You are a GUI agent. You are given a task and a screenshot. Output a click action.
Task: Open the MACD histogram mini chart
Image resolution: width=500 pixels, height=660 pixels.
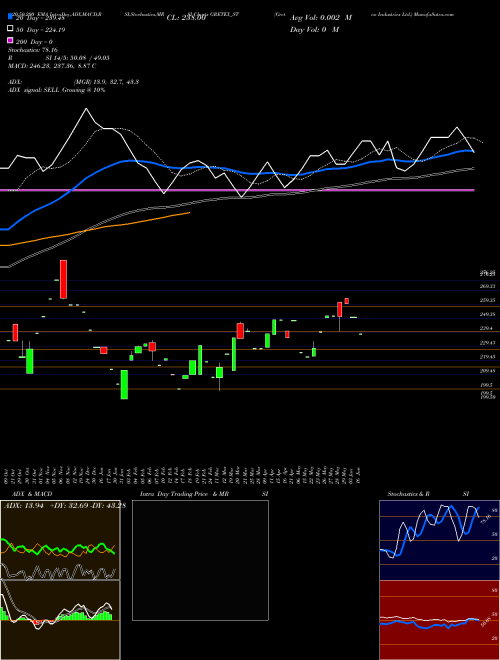(60, 620)
